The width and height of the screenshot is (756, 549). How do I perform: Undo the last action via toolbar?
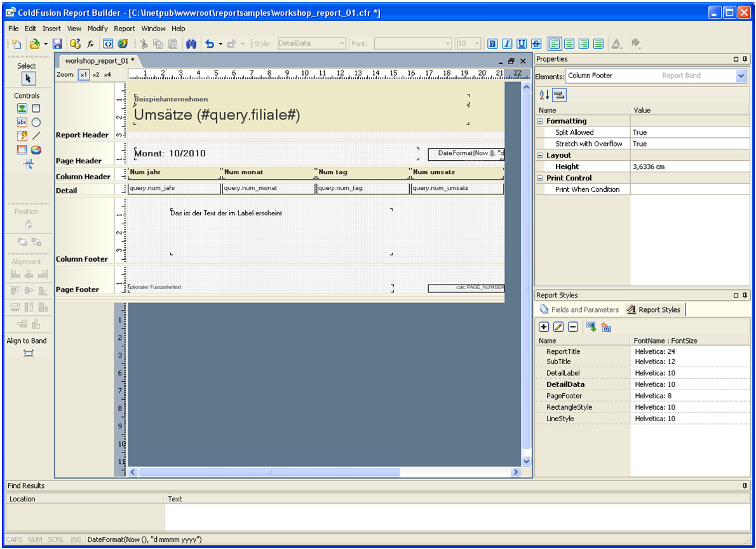[x=210, y=44]
